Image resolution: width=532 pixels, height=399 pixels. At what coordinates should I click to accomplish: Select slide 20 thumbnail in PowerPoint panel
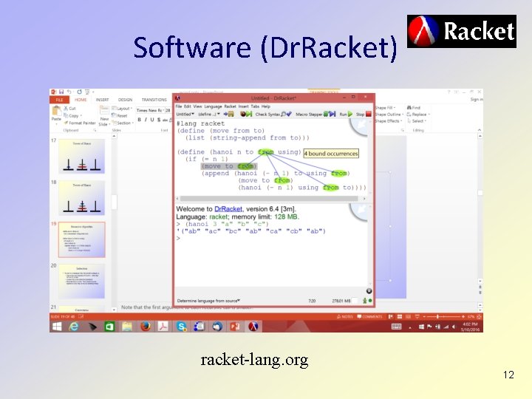[81, 282]
